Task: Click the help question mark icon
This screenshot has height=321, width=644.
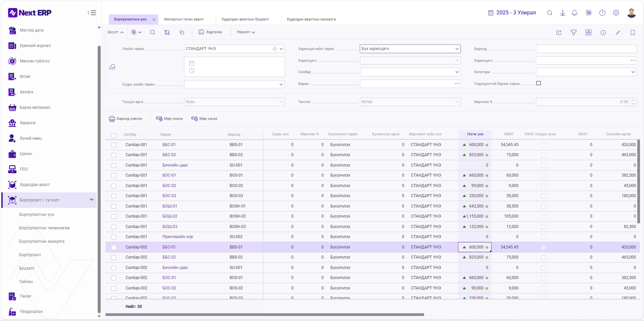Action: click(602, 13)
